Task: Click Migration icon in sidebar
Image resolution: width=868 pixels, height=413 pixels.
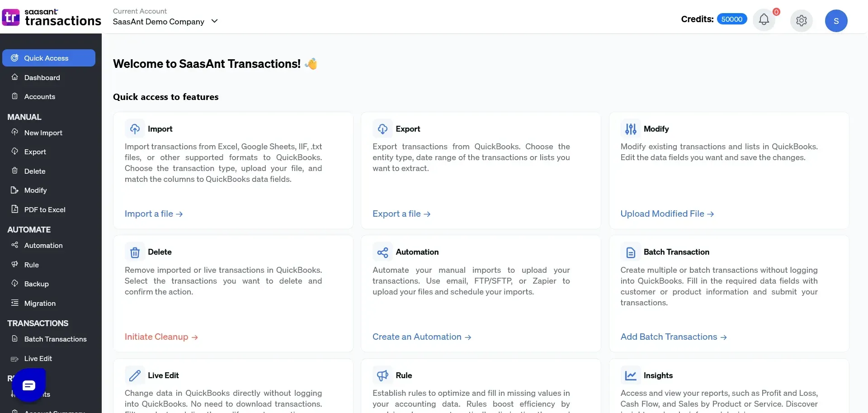Action: (15, 303)
